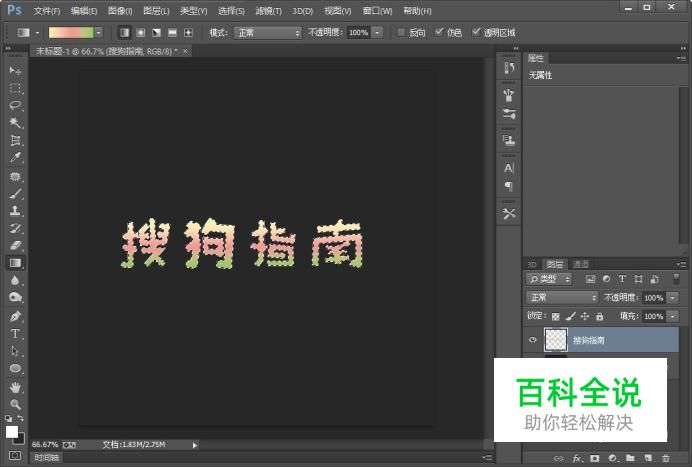Image resolution: width=692 pixels, height=467 pixels.
Task: Select the Pen tool
Action: coord(15,316)
